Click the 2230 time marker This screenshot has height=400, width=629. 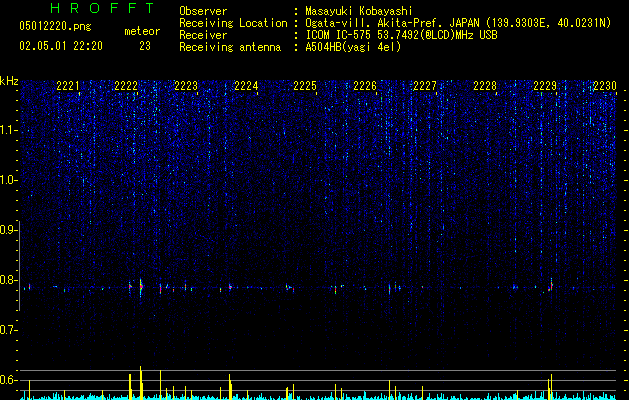coord(605,86)
